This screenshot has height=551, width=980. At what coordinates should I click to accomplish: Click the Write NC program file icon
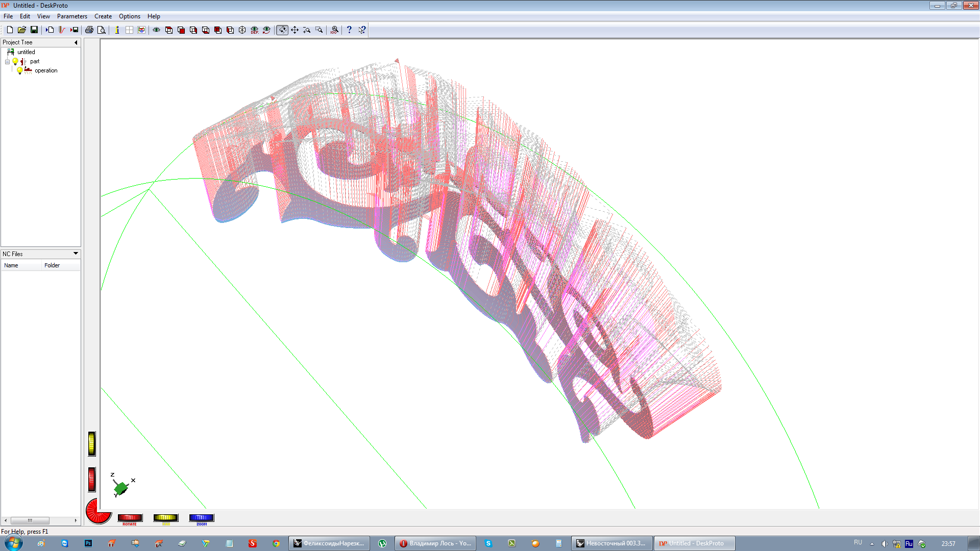pos(75,30)
